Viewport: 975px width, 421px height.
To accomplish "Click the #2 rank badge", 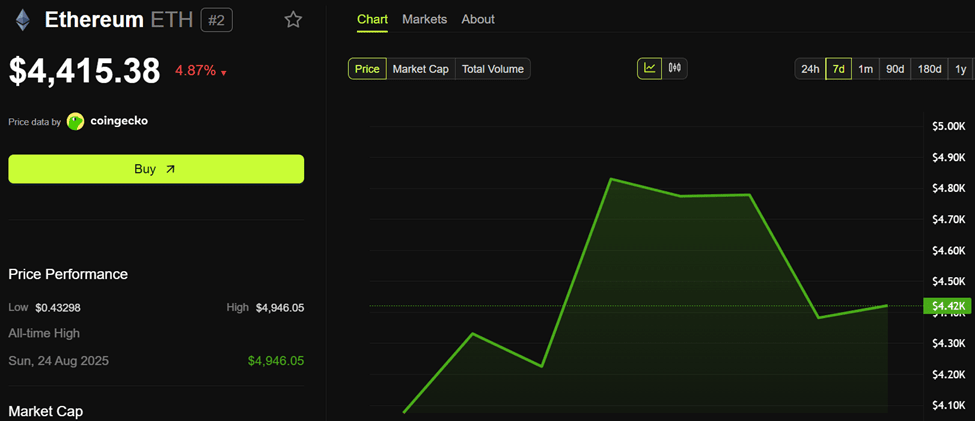I will 216,21.
